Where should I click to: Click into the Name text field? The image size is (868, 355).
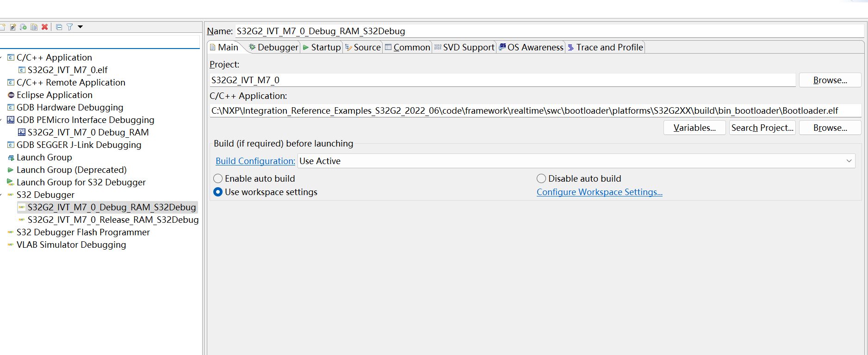point(546,31)
